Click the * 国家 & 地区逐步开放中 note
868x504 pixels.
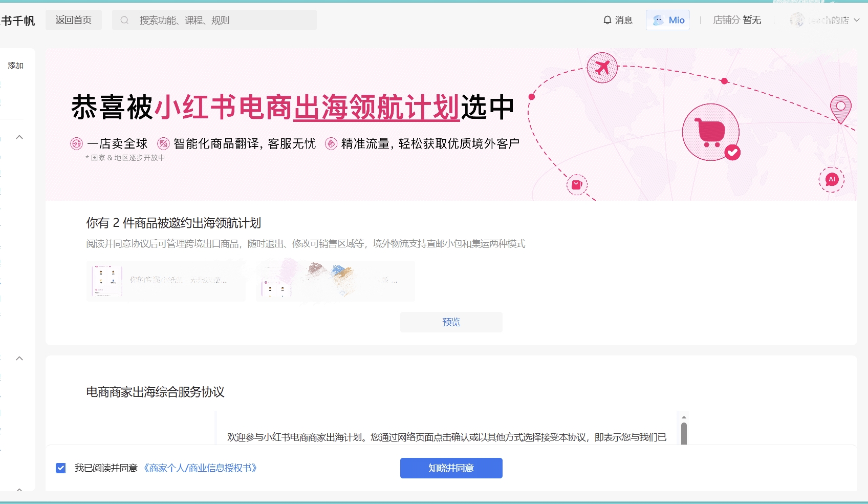pos(125,158)
